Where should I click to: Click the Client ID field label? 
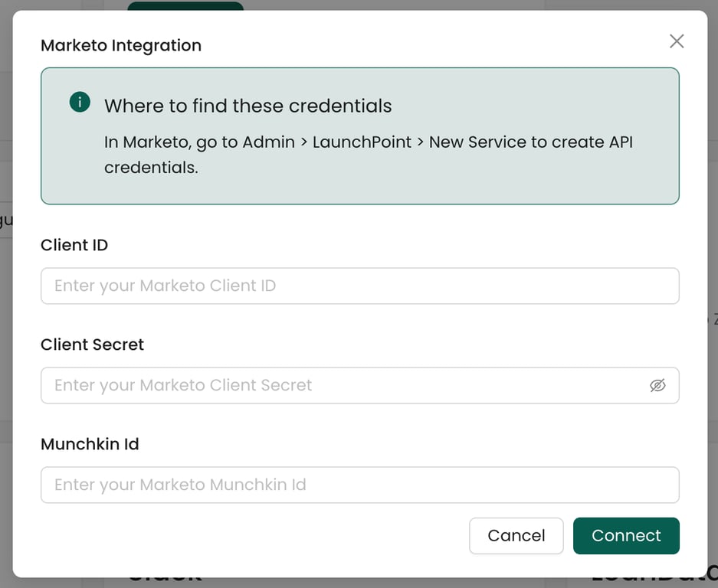pyautogui.click(x=74, y=245)
